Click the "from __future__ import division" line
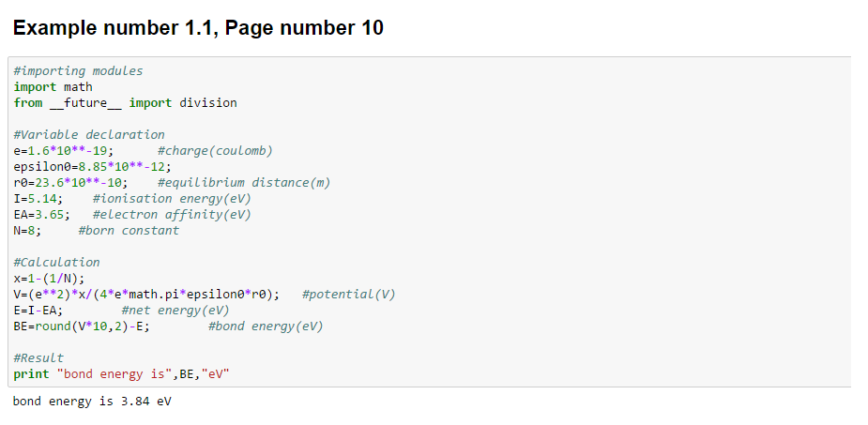This screenshot has height=425, width=868. click(x=125, y=103)
